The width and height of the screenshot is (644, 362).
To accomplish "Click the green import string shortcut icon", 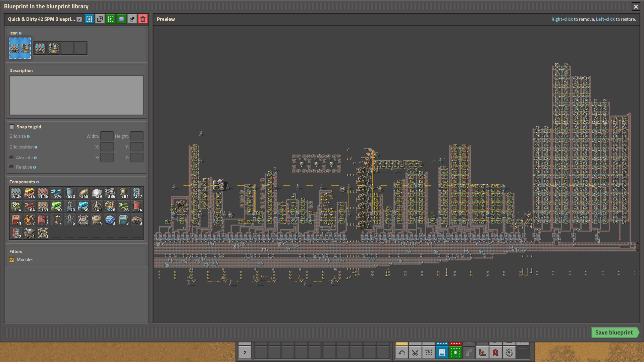I will tap(455, 352).
